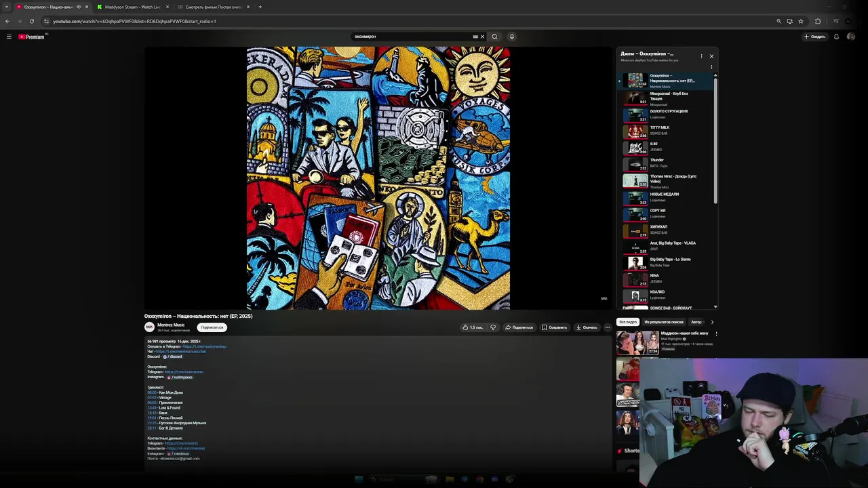Select the Автор chip
This screenshot has width=868, height=488.
pyautogui.click(x=696, y=322)
